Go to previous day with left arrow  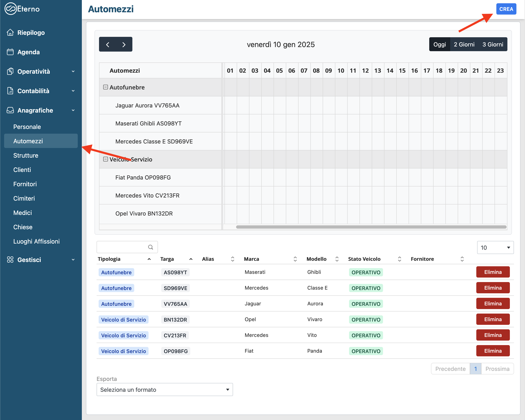[x=108, y=44]
